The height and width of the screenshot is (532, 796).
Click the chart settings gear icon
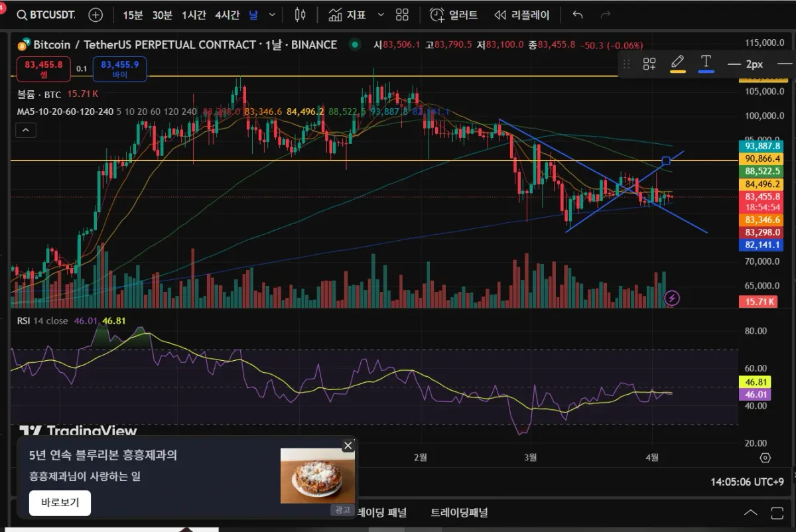[x=765, y=458]
